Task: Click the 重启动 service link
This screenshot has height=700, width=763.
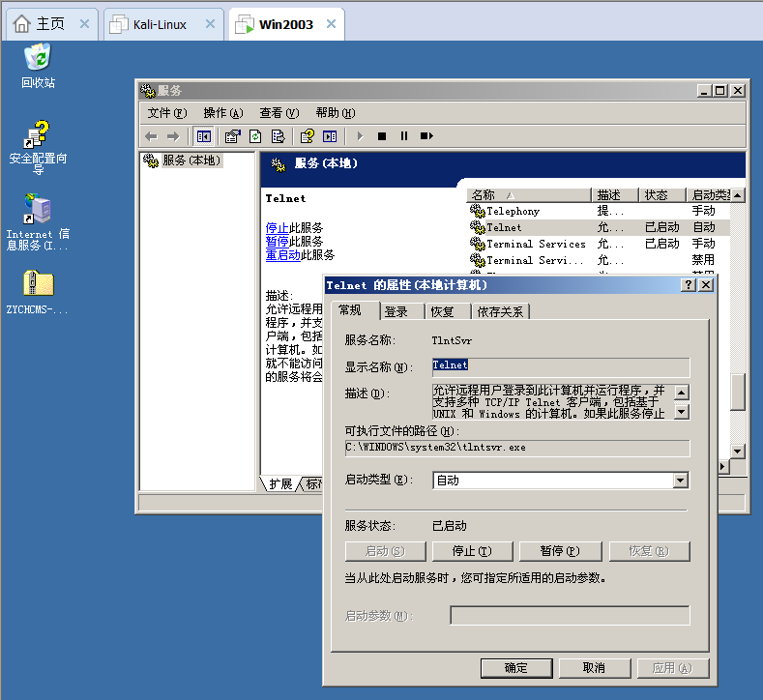Action: point(282,255)
